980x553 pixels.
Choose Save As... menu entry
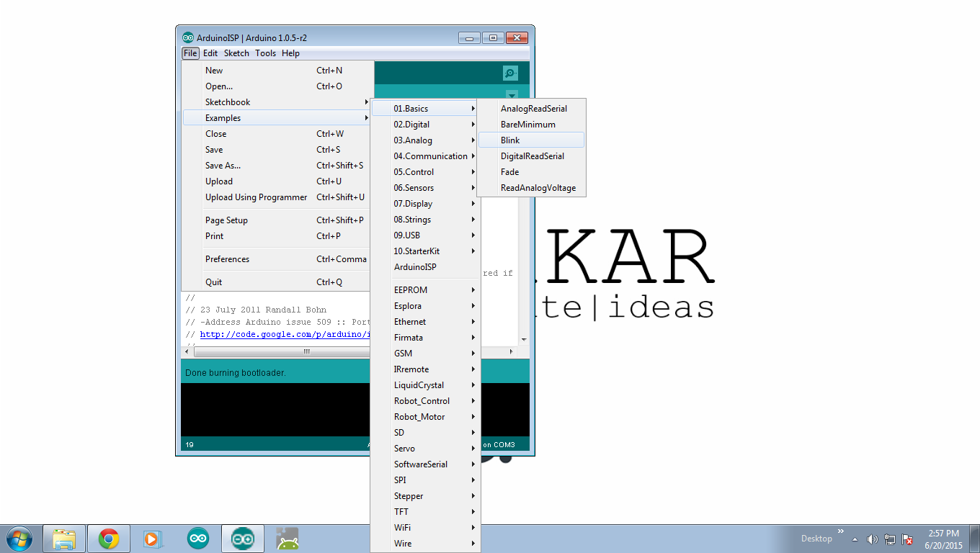pyautogui.click(x=277, y=166)
